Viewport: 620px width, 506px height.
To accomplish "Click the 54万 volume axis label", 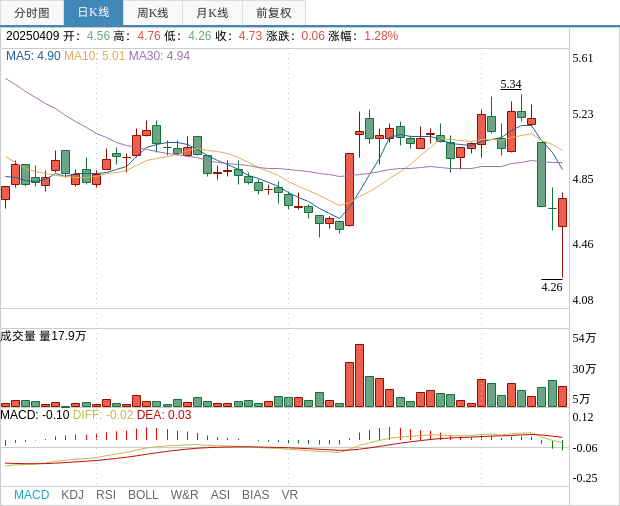I will [584, 338].
